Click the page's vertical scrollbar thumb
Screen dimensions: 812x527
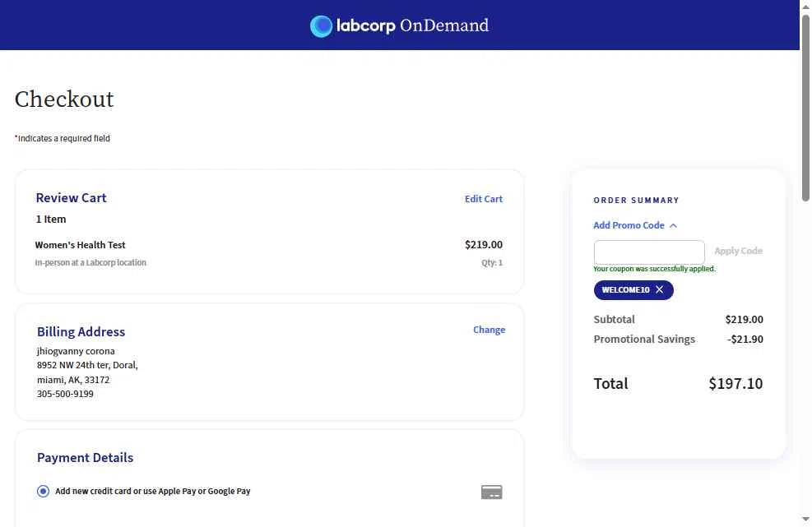[x=805, y=108]
